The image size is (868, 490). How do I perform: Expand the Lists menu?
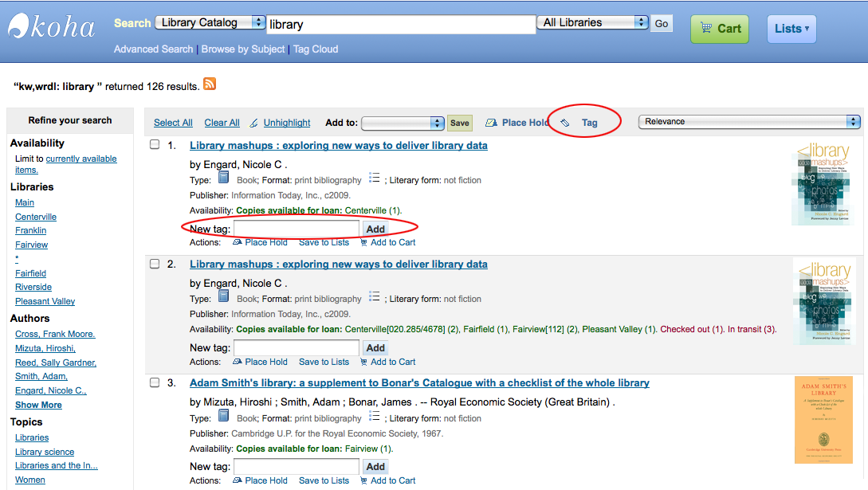tap(791, 29)
